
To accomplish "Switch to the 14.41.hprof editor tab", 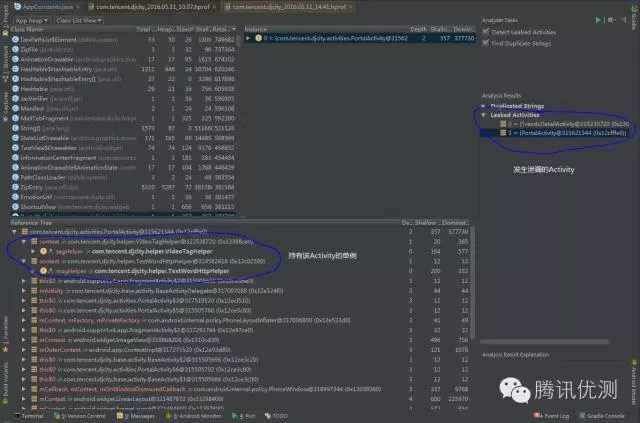I will (x=289, y=7).
